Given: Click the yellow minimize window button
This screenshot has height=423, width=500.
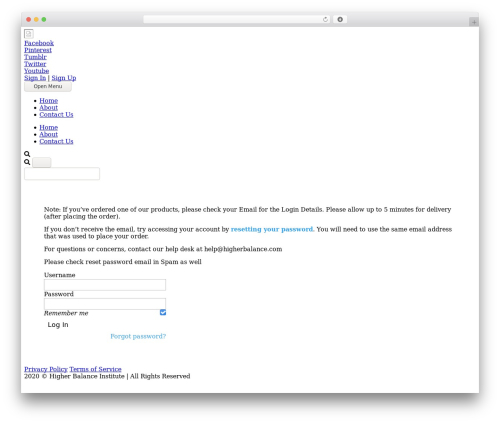Looking at the screenshot, I should click(x=36, y=20).
